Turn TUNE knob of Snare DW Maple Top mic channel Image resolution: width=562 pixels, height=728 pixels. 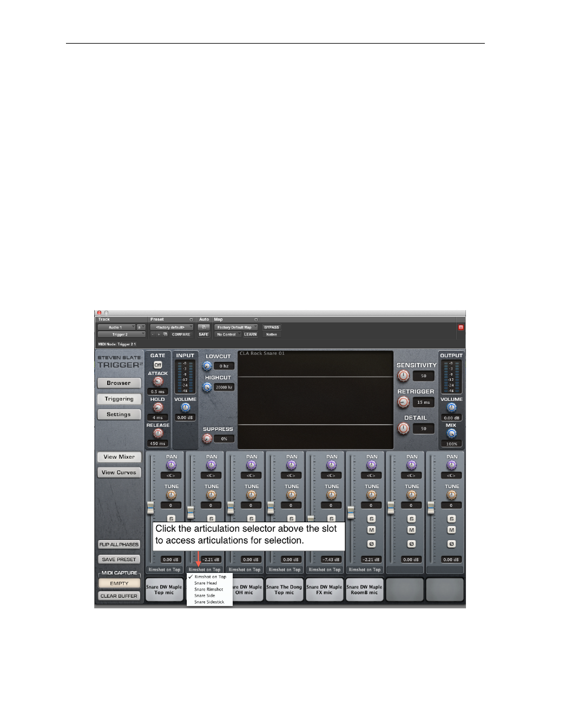[171, 495]
